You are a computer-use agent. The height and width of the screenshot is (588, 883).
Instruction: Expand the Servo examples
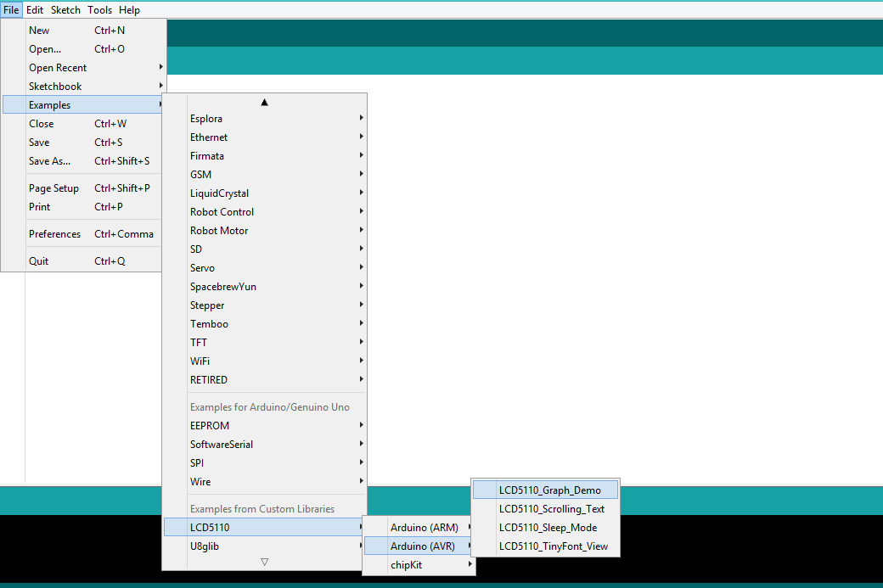pyautogui.click(x=265, y=268)
